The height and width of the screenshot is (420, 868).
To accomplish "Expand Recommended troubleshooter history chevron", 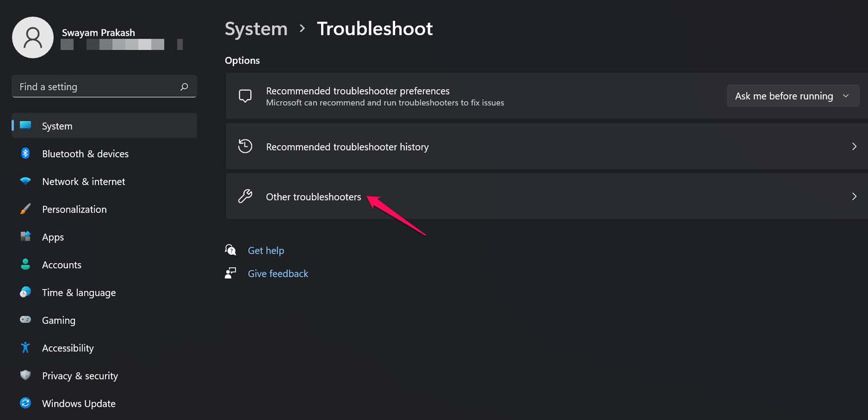I will tap(854, 146).
